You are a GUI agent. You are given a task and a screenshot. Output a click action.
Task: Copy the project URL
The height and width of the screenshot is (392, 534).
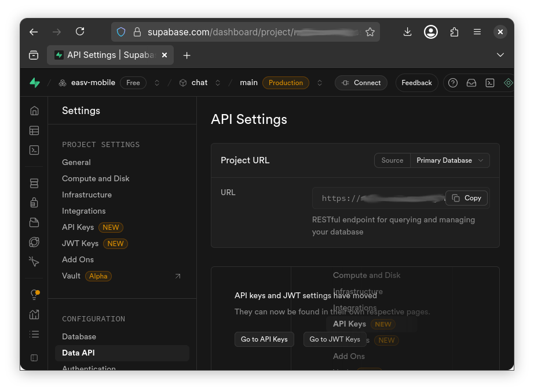point(466,198)
